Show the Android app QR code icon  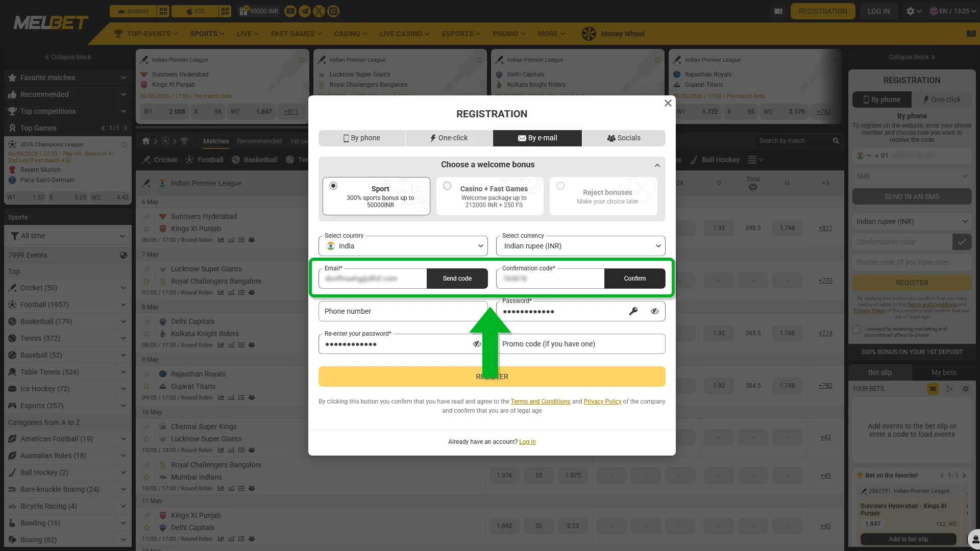click(x=163, y=11)
